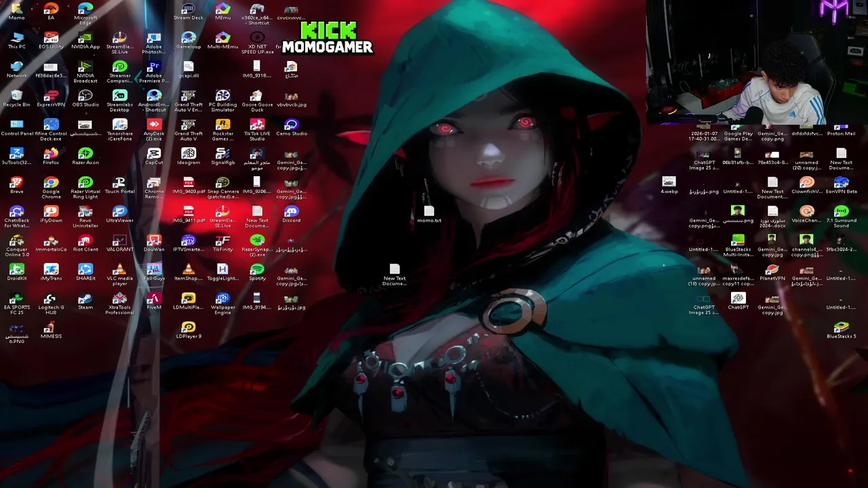
Task: Open VLC media player shortcut
Action: tap(120, 274)
